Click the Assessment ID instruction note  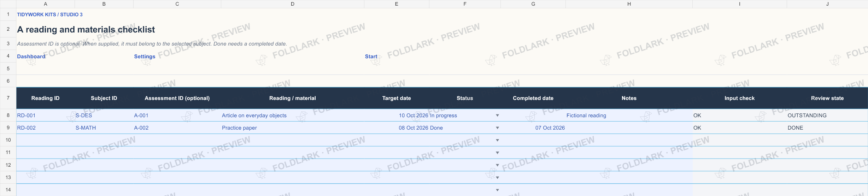coord(152,44)
